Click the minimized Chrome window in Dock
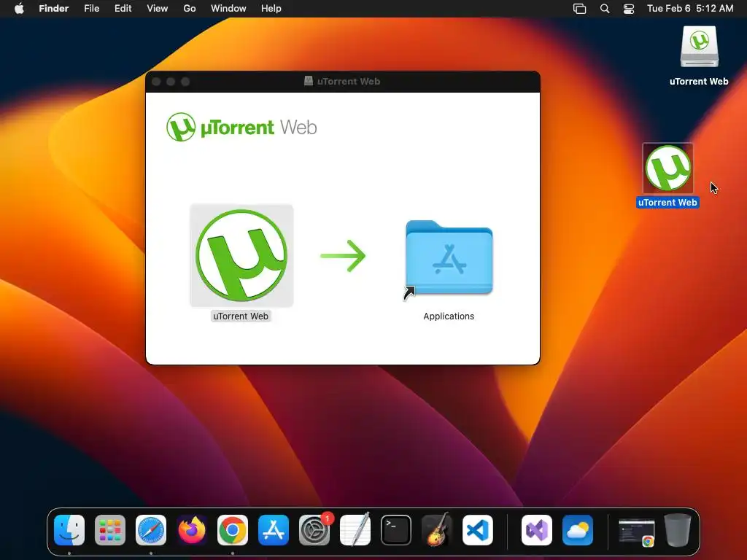Screen dimensions: 747x560 pyautogui.click(x=636, y=532)
